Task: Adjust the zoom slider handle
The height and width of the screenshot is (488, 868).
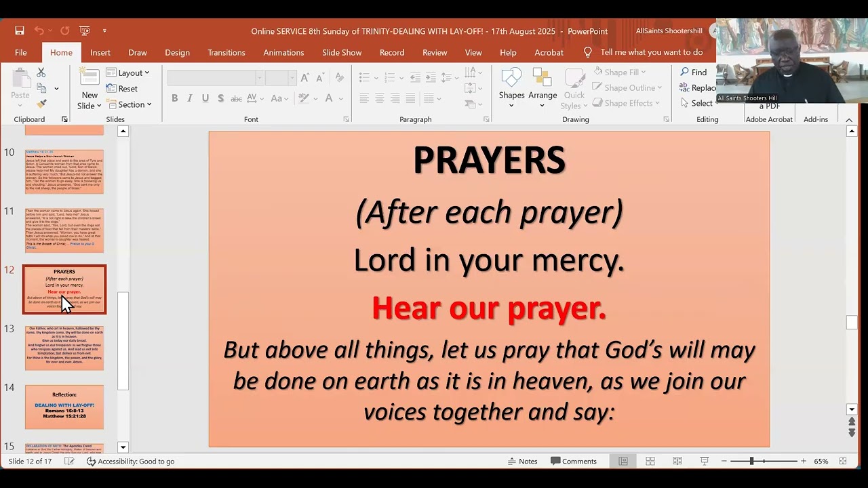Action: click(x=751, y=461)
